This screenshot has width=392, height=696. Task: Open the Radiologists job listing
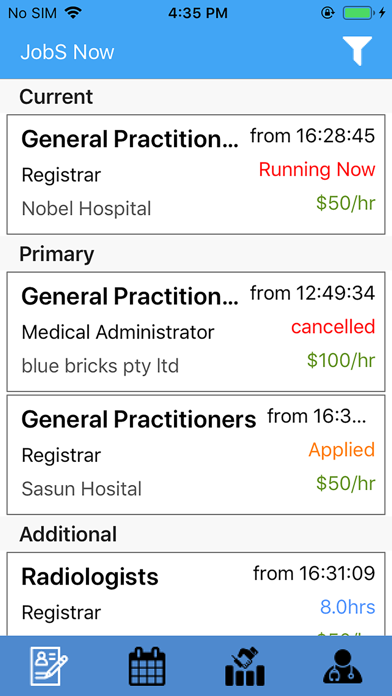[x=196, y=594]
